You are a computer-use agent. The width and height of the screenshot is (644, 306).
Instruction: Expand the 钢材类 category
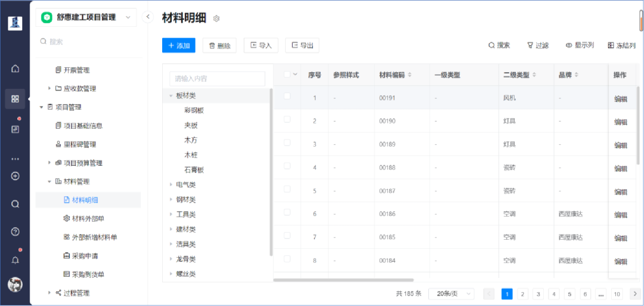(171, 200)
